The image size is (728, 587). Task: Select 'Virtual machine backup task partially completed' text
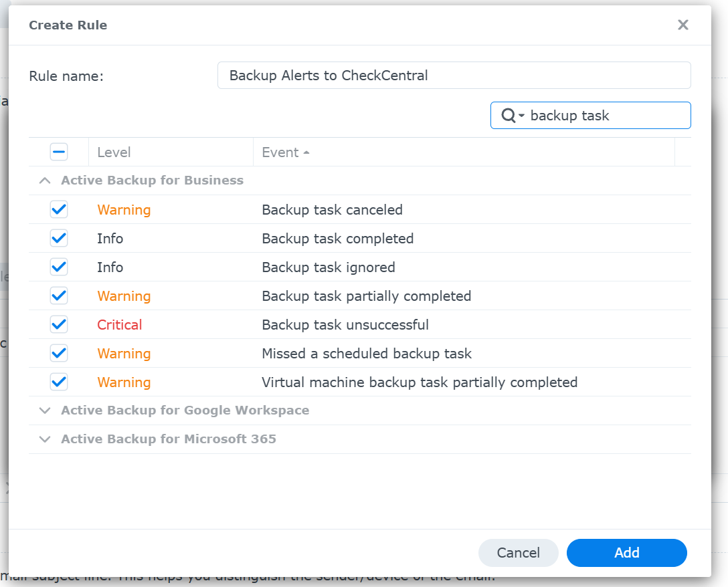click(420, 382)
